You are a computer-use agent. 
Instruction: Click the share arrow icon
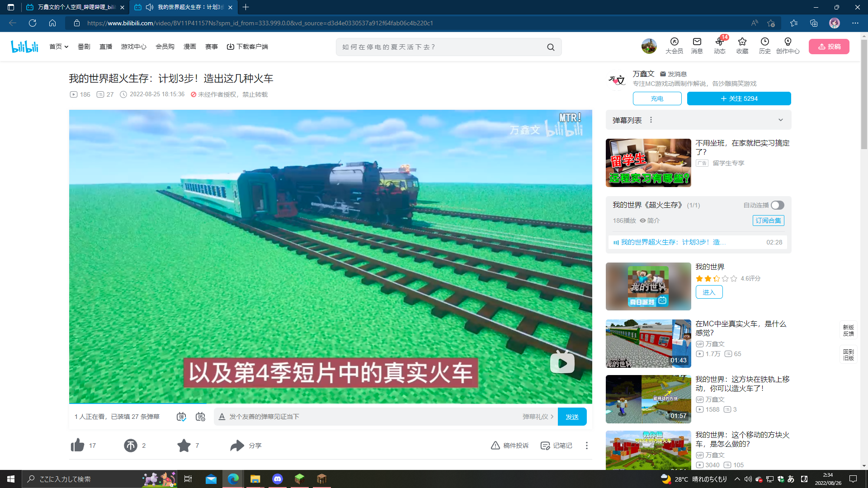(237, 446)
